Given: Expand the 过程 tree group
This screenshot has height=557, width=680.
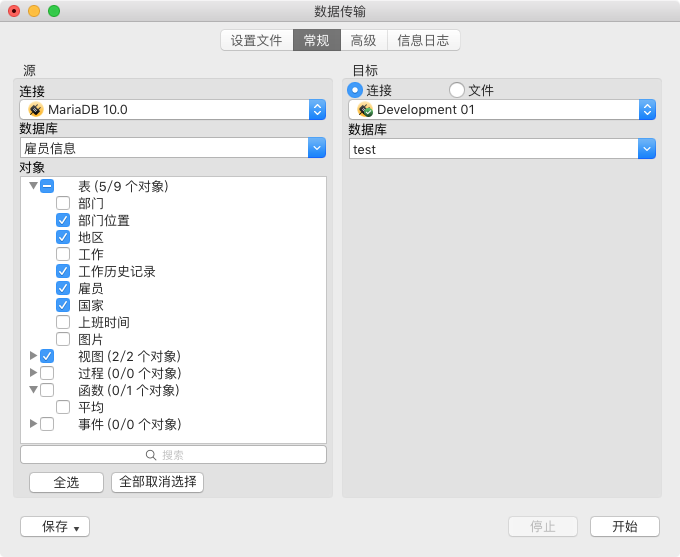Looking at the screenshot, I should 33,373.
